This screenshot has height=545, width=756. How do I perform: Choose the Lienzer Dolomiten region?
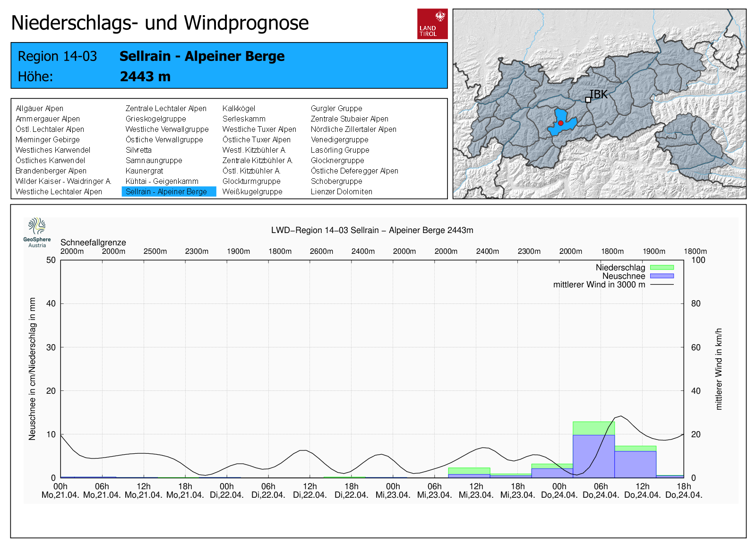[341, 191]
